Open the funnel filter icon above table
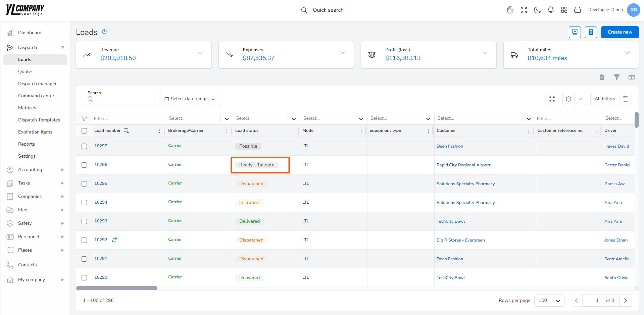Viewport: 644px width, 315px height. 617,77
